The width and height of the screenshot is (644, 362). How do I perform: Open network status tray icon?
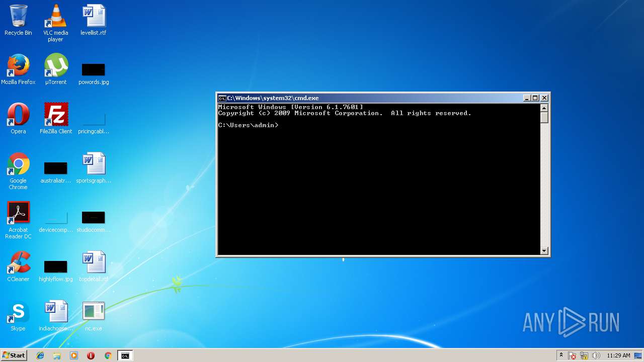584,355
